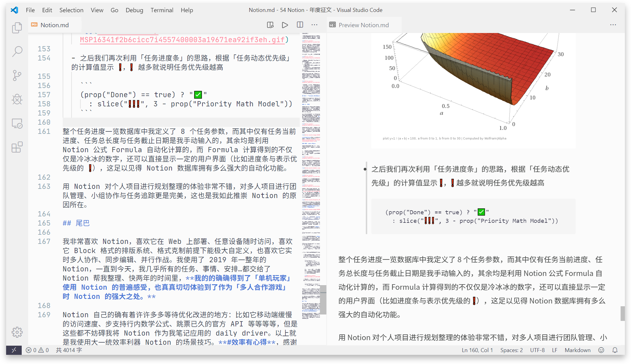This screenshot has height=364, width=631.
Task: Open the Search view icon
Action: (x=17, y=51)
